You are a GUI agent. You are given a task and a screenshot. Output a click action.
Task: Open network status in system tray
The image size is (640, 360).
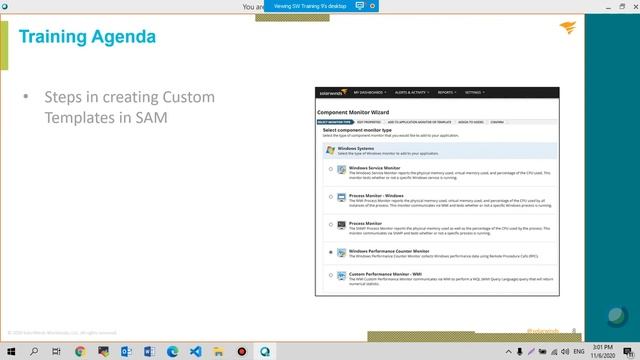pos(554,351)
